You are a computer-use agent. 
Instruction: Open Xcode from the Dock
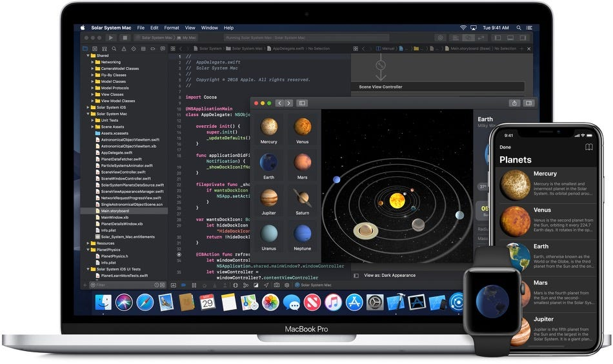[396, 303]
